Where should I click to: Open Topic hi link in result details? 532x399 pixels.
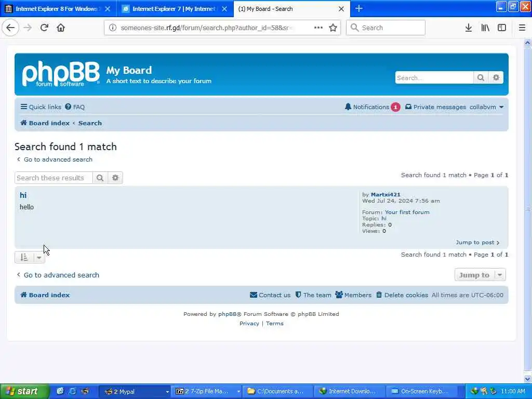[x=384, y=219]
